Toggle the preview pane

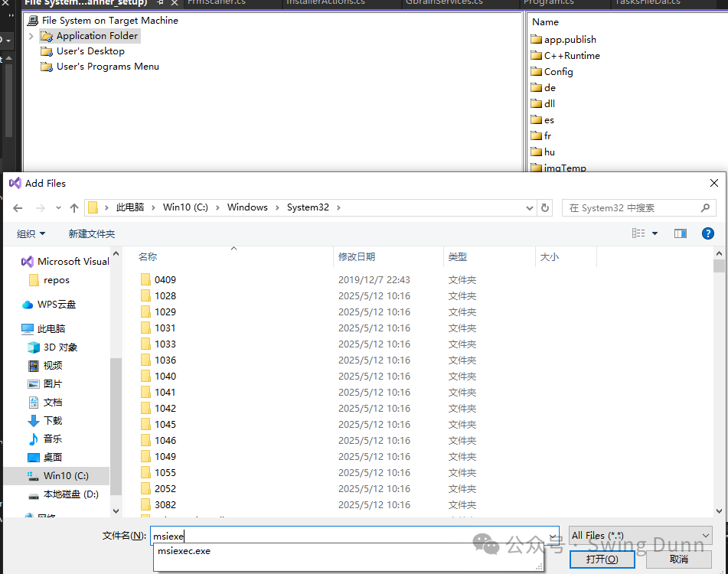tap(680, 233)
